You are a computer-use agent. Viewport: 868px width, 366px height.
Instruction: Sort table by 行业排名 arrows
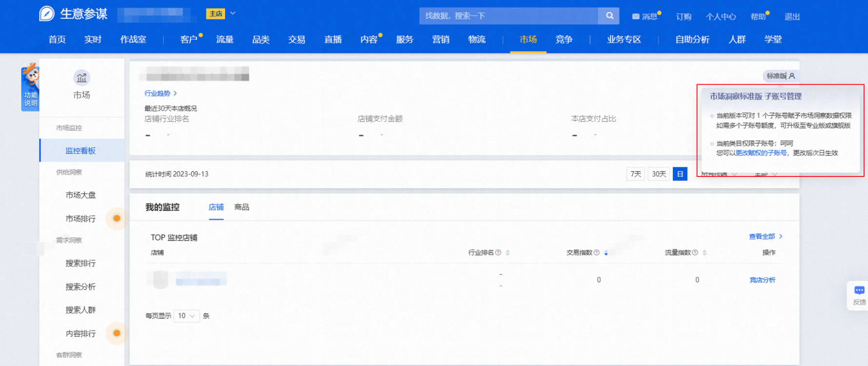tap(508, 252)
